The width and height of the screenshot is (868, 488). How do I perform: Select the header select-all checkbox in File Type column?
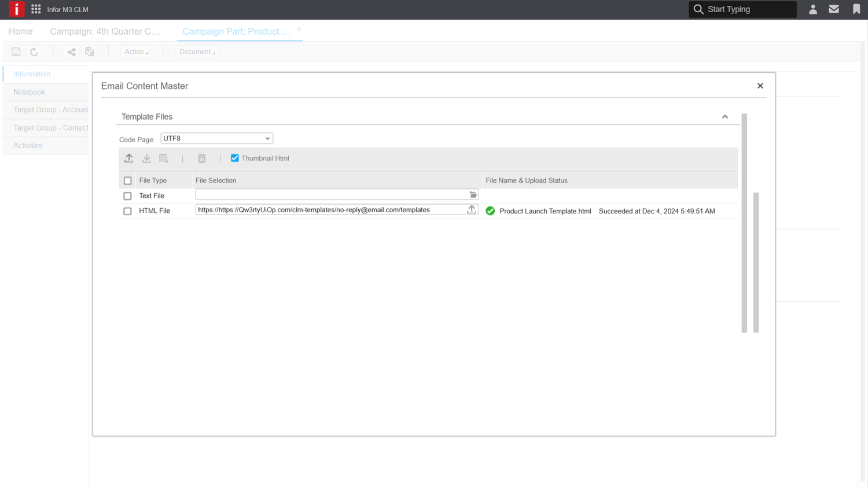tap(127, 180)
